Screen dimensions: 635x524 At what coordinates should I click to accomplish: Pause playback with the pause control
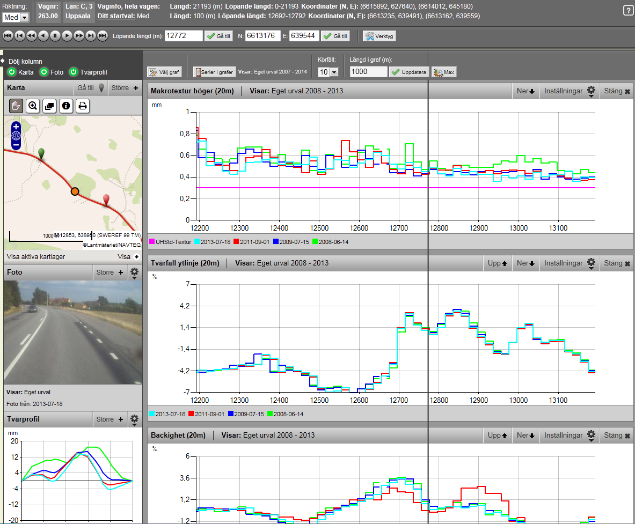55,36
